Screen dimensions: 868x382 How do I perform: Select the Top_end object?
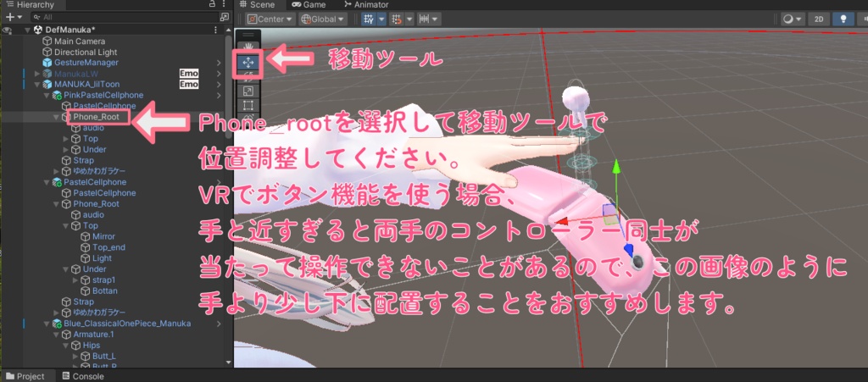coord(108,247)
